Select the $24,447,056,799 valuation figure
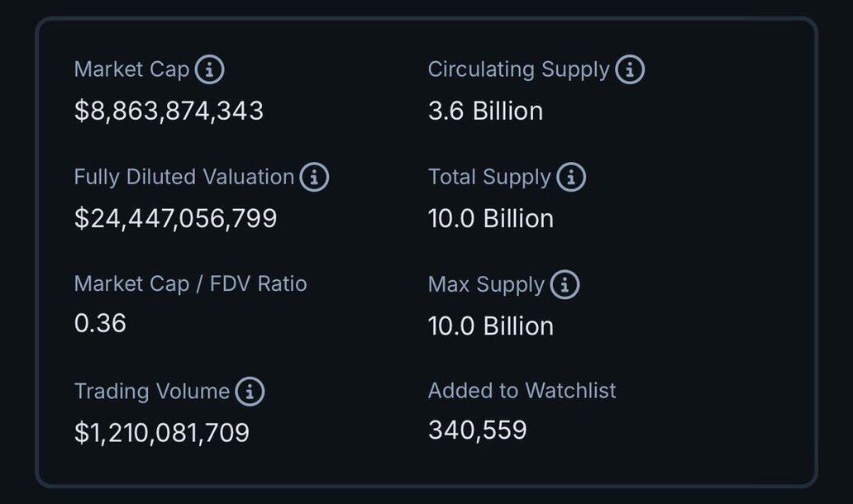The width and height of the screenshot is (853, 504). [175, 218]
